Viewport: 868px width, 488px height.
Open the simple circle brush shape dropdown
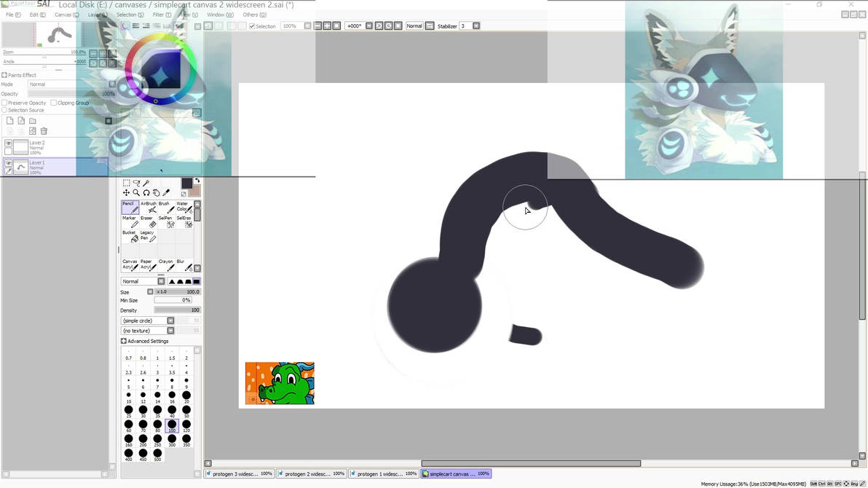coord(170,320)
